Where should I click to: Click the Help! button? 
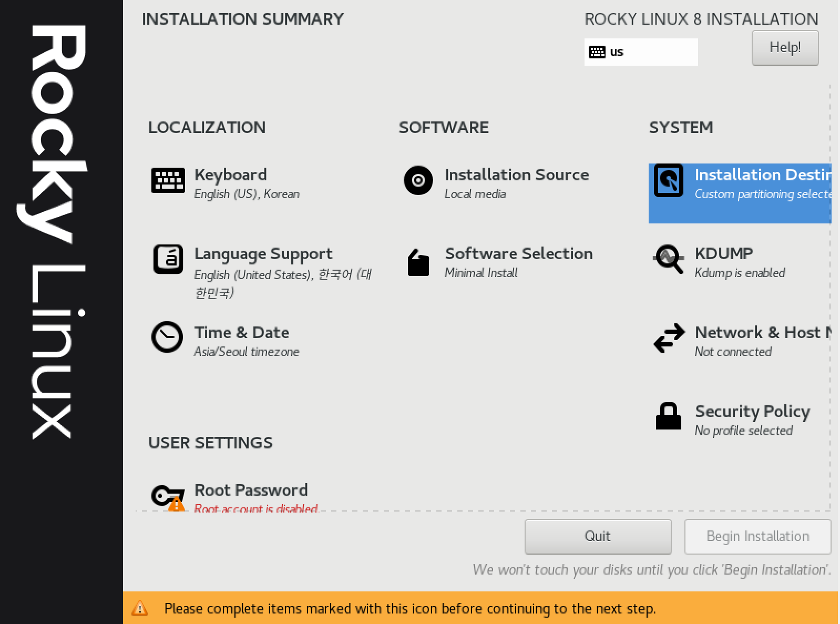785,48
